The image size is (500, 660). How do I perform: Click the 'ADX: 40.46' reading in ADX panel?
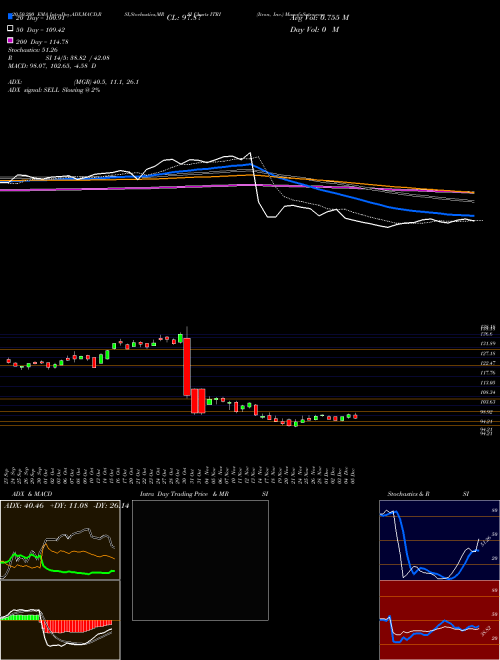[x=25, y=505]
